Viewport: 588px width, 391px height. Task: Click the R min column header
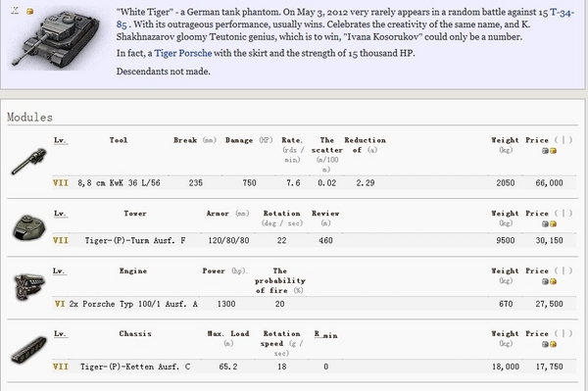pyautogui.click(x=326, y=334)
